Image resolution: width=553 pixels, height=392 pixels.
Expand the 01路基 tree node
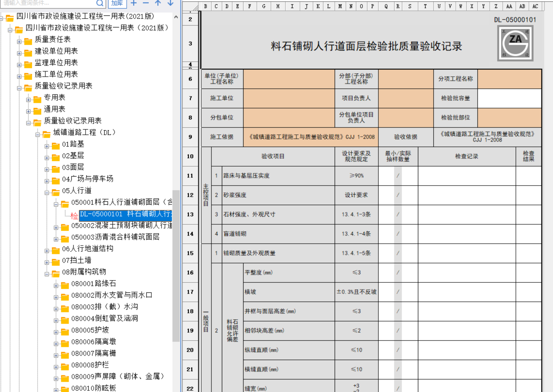[46, 146]
